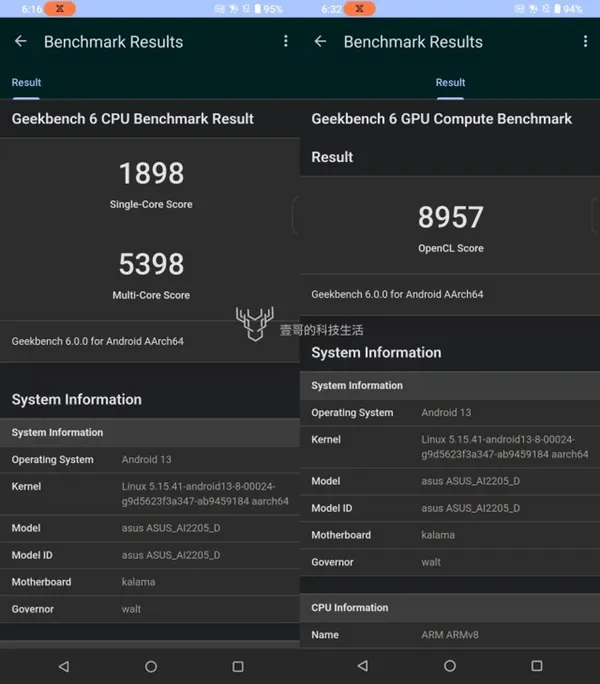The image size is (600, 684).
Task: Tap recent apps button on right screen
Action: [x=537, y=665]
